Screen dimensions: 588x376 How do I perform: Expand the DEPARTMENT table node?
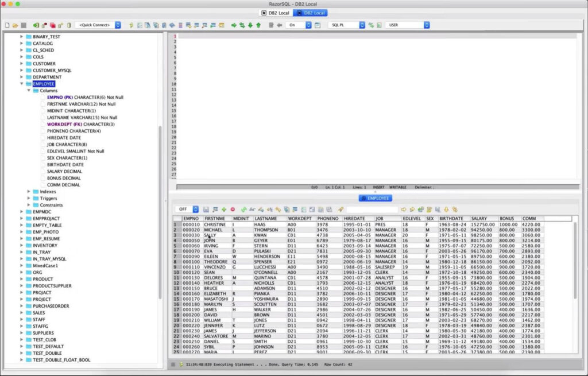click(x=22, y=77)
